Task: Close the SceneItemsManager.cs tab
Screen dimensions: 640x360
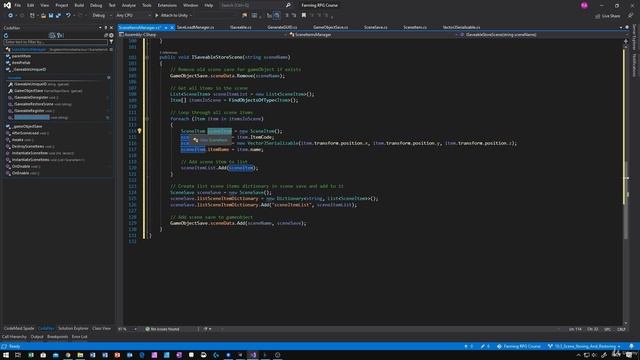Action: click(172, 27)
